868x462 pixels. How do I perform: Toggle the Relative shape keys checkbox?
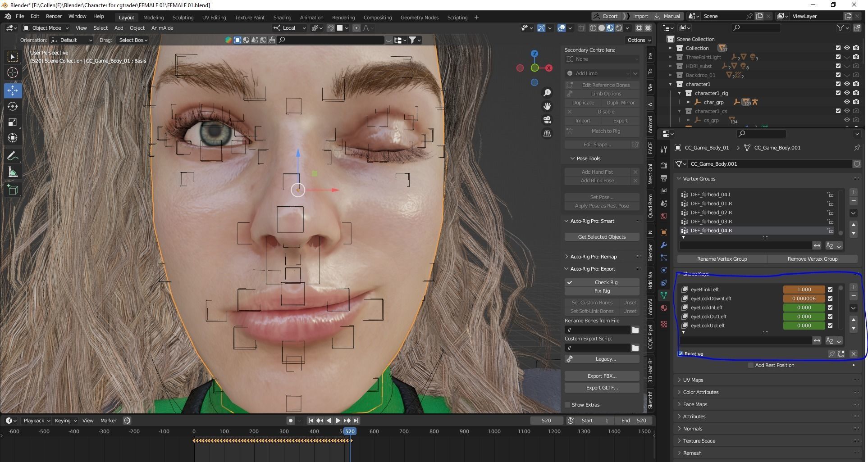pos(681,353)
